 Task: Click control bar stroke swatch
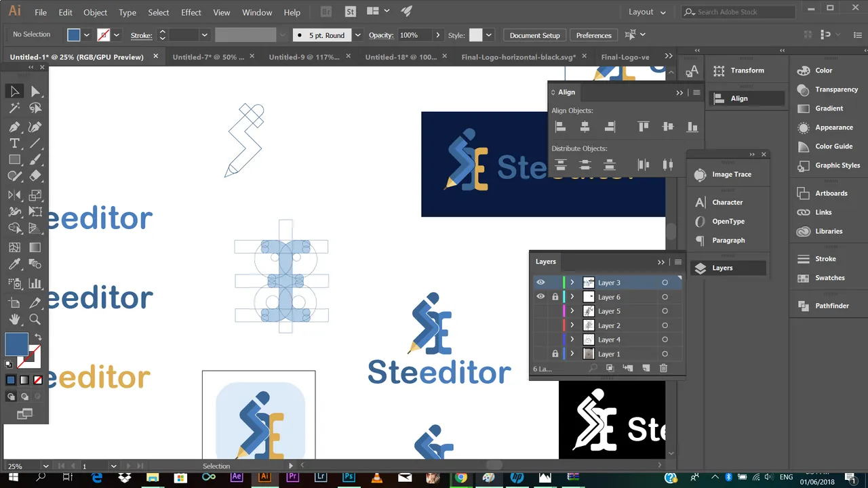pyautogui.click(x=103, y=35)
